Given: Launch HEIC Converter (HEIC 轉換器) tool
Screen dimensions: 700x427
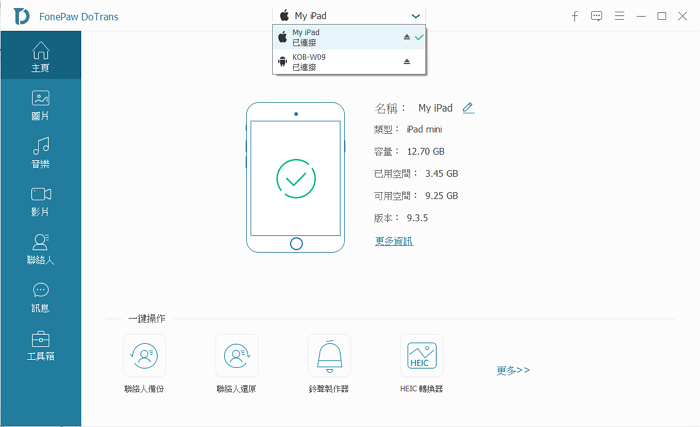Looking at the screenshot, I should [x=421, y=364].
